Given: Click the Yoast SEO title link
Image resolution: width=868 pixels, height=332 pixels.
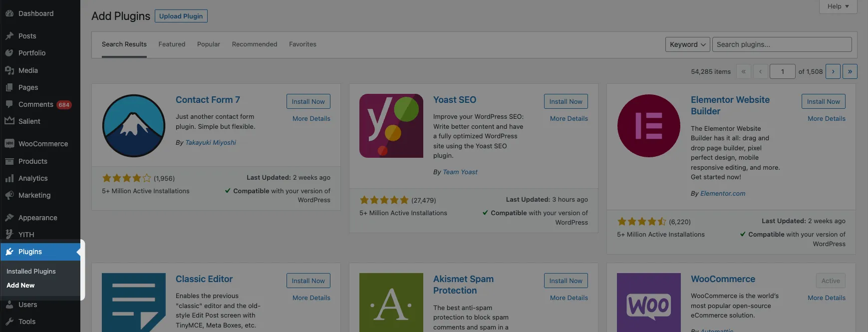Looking at the screenshot, I should (x=455, y=100).
